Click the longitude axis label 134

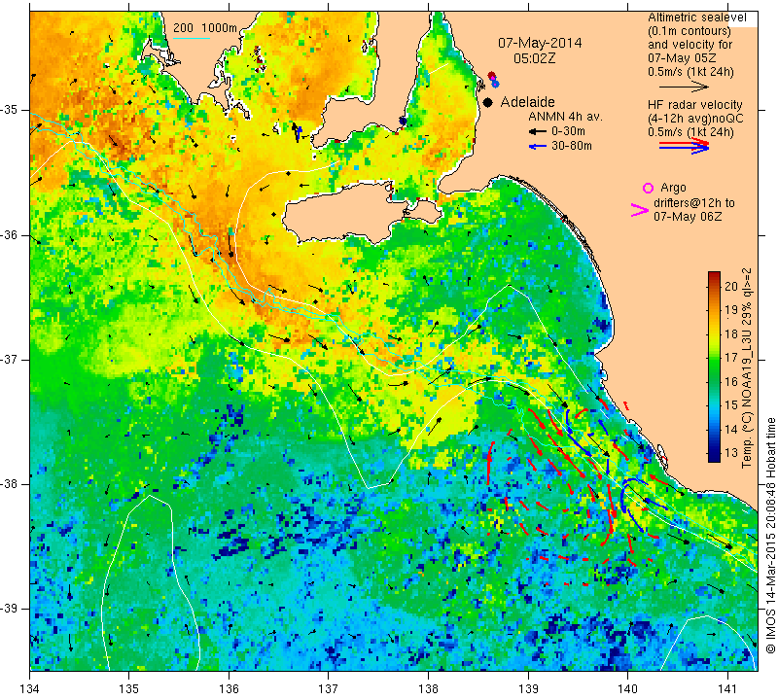click(x=30, y=689)
